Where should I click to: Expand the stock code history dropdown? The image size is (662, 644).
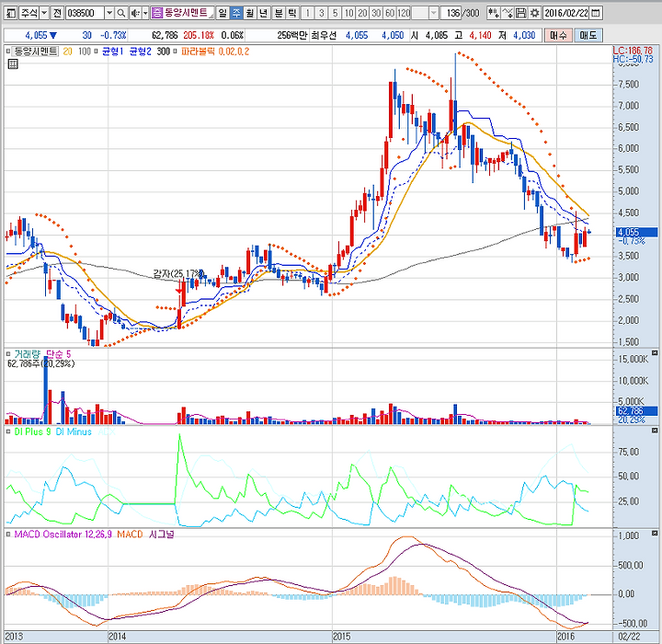pos(109,13)
